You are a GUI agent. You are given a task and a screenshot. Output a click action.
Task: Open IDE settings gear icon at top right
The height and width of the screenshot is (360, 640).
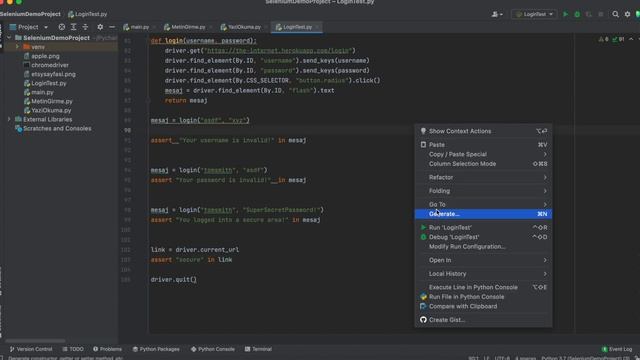[x=627, y=14]
